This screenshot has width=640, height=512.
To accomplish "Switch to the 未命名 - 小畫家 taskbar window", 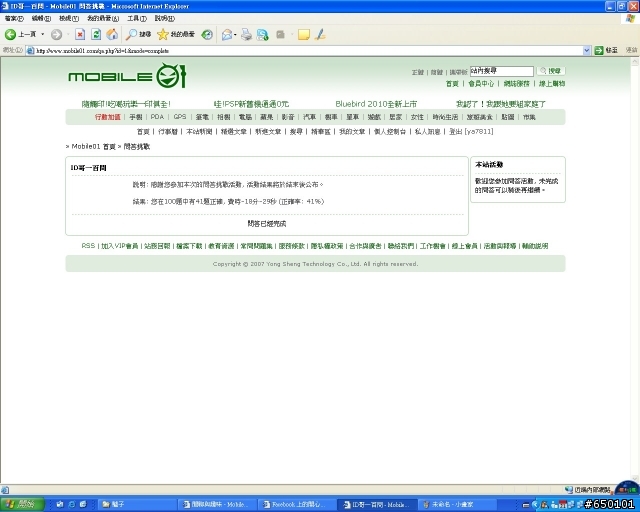I will pos(457,505).
